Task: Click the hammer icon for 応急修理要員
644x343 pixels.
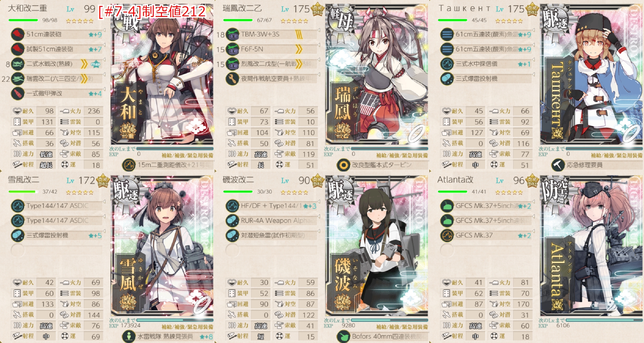Action: [558, 165]
